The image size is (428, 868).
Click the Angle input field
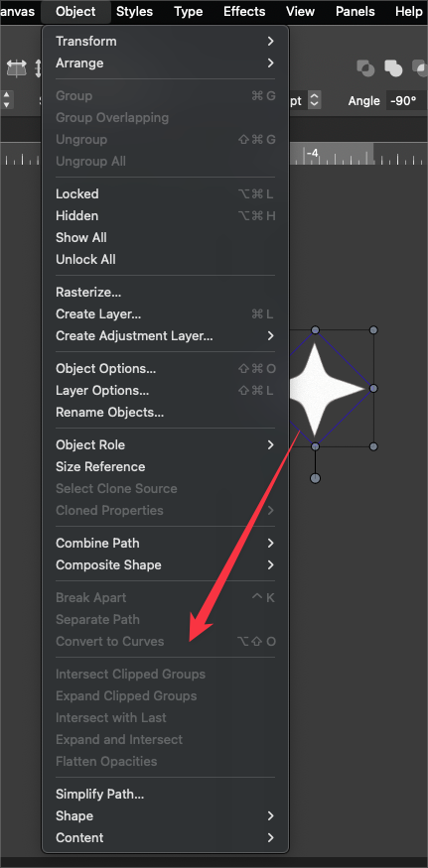click(406, 101)
